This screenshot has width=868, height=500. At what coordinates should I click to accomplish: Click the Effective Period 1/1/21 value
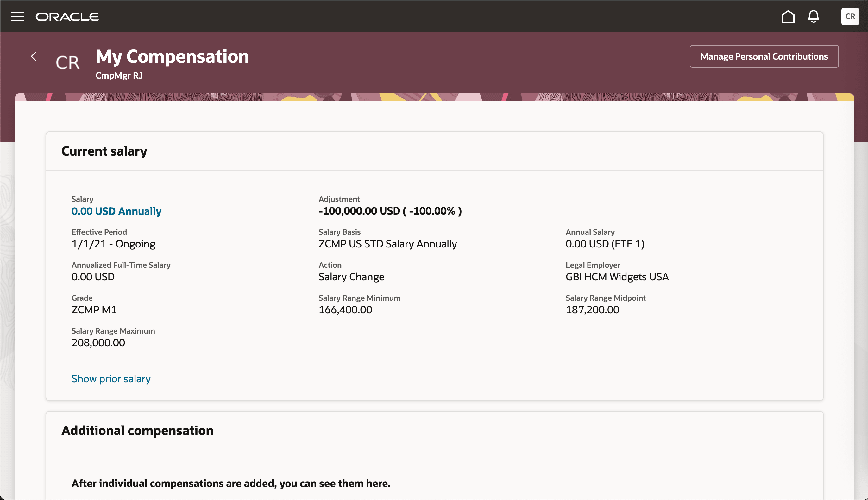(113, 244)
